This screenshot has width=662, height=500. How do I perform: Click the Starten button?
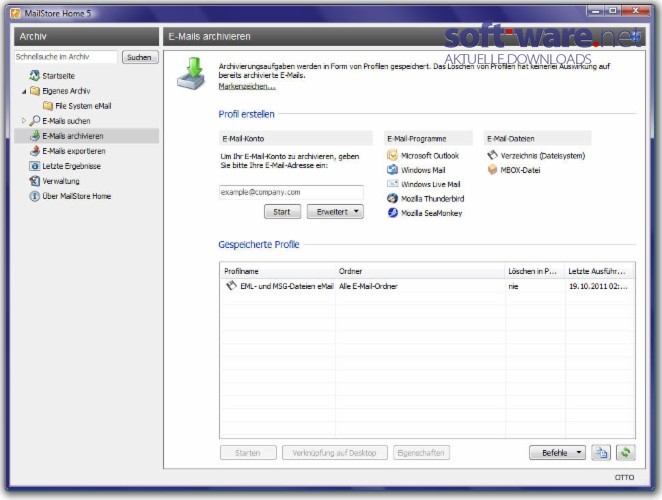[x=248, y=453]
